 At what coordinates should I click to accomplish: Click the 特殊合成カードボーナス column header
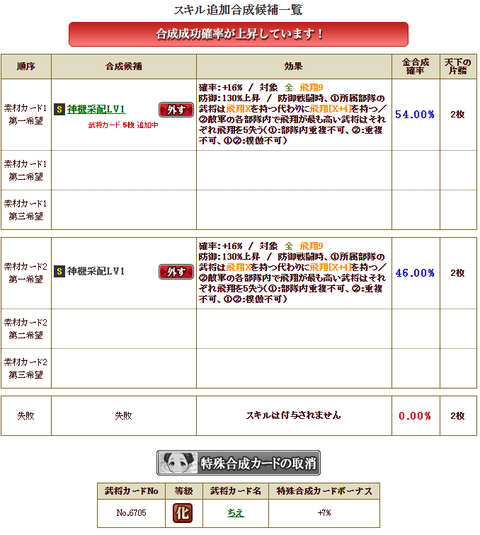(x=324, y=491)
